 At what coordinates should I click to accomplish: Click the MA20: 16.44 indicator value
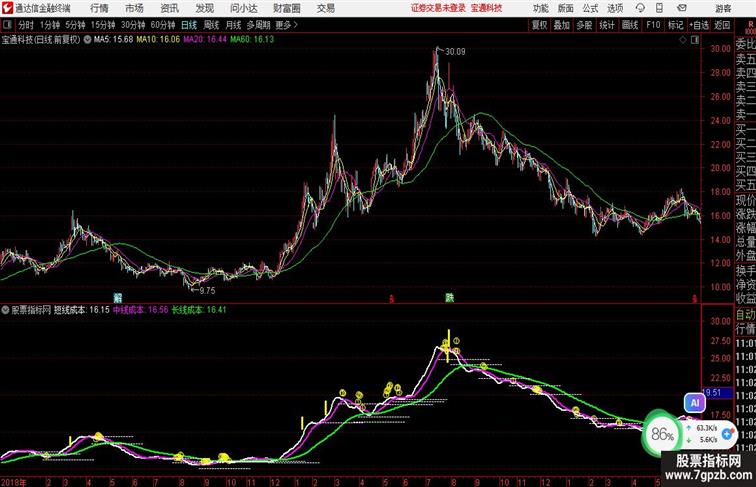(x=205, y=40)
